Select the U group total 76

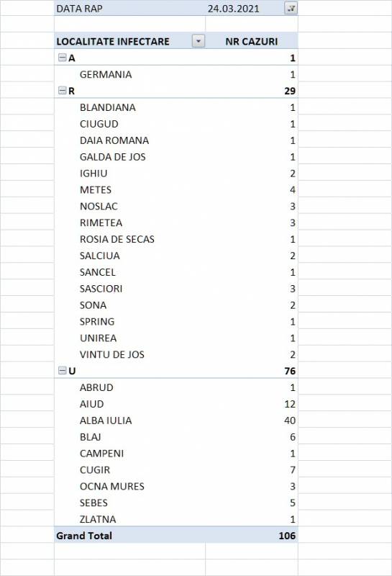290,371
